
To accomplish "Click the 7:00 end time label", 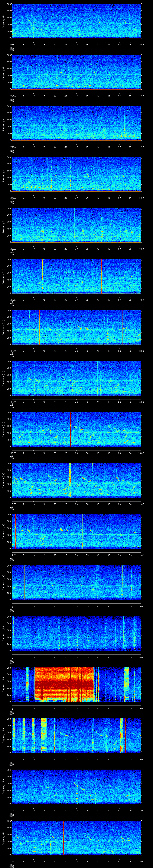I will tap(141, 300).
